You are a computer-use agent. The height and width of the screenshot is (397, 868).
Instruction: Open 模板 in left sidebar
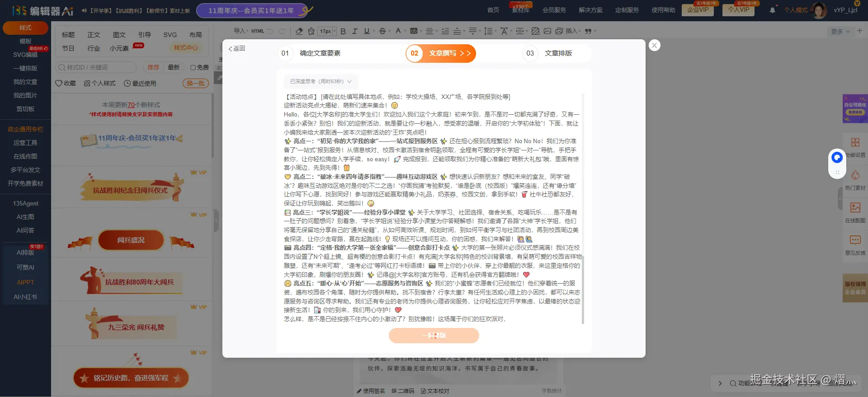(25, 41)
